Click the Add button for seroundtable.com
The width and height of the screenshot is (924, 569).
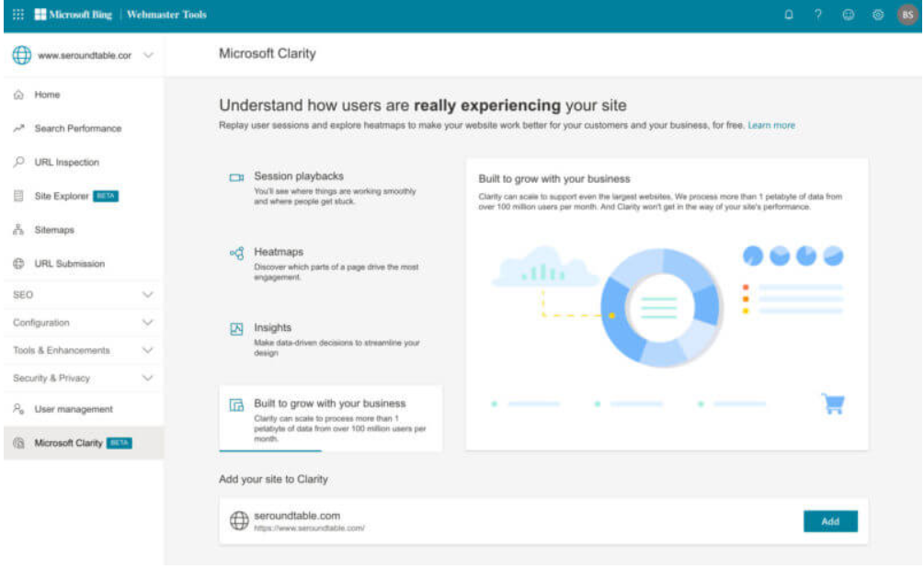(x=830, y=521)
